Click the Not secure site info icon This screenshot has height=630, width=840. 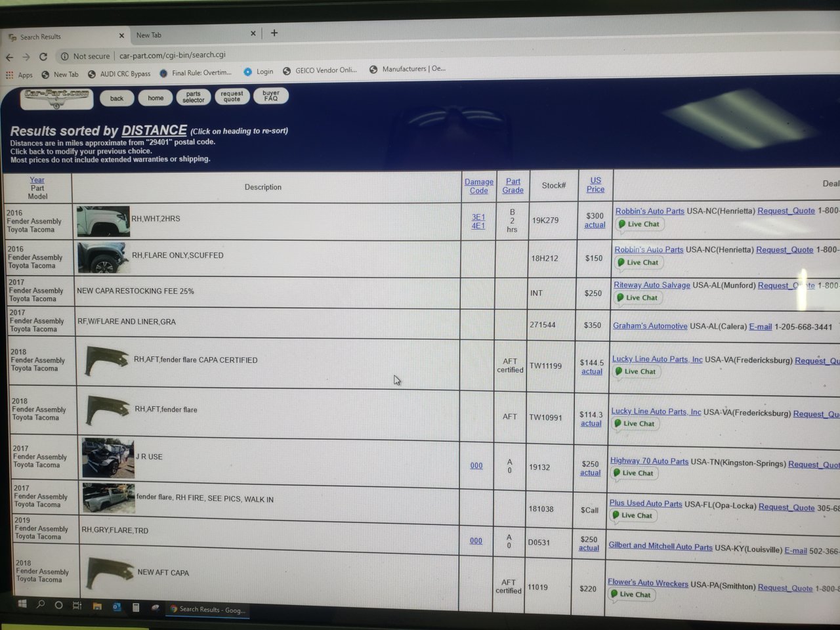(65, 56)
